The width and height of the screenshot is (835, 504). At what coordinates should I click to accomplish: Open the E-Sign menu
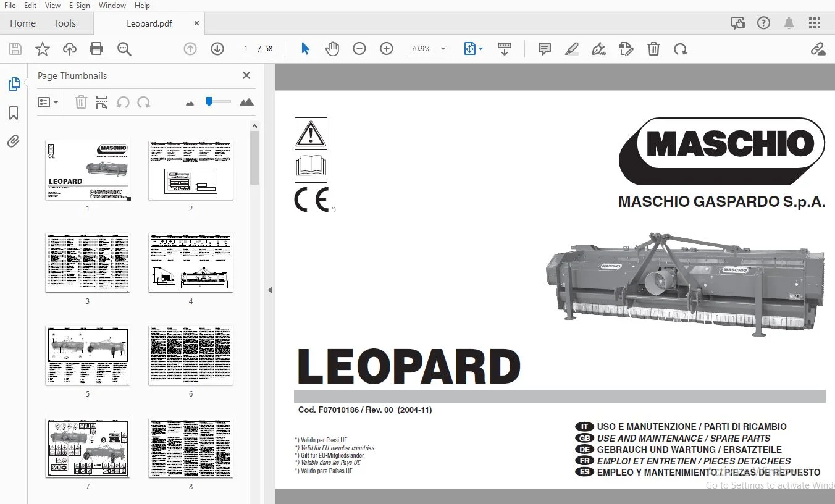coord(80,6)
